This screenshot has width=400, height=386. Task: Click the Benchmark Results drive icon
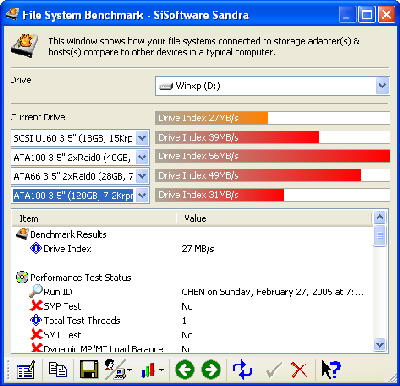(22, 234)
